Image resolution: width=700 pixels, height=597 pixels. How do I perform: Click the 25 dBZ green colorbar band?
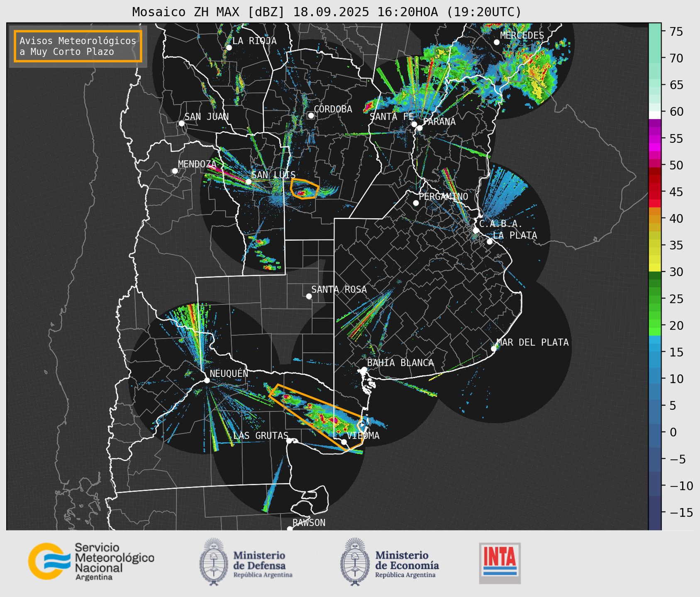[655, 298]
